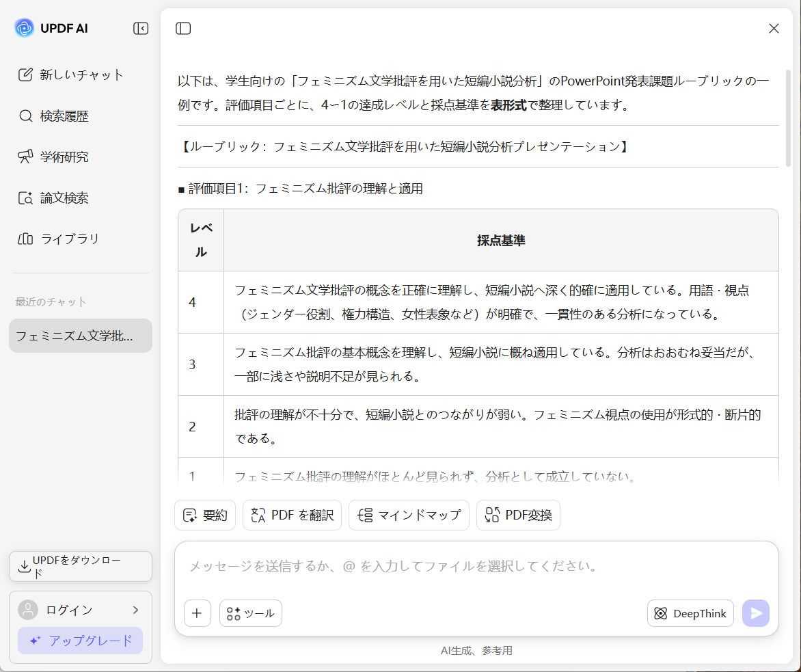
Task: Collapse the left sidebar using the panel icon
Action: click(x=141, y=29)
